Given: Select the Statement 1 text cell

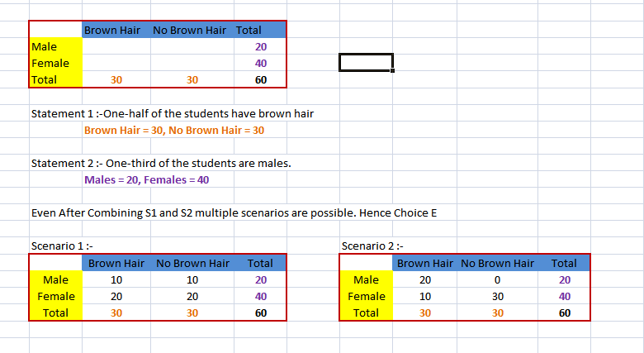Looking at the screenshot, I should [172, 113].
